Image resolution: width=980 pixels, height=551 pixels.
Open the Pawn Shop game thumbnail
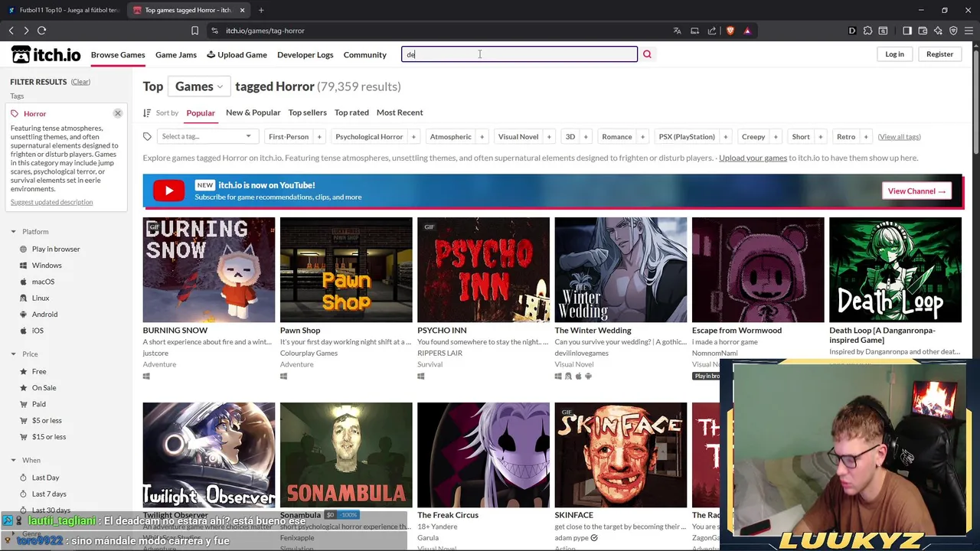346,270
